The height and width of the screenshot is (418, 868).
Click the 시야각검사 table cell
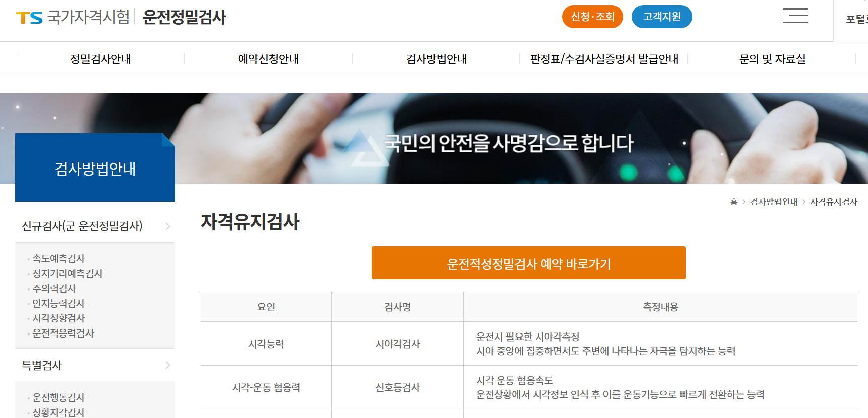coord(398,344)
